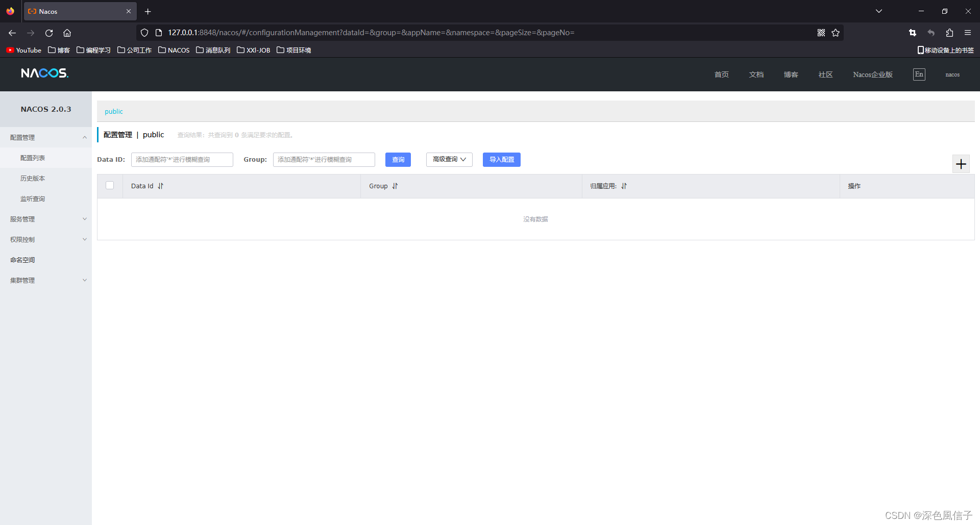Click the 查询 search button
The image size is (980, 525).
pyautogui.click(x=398, y=160)
